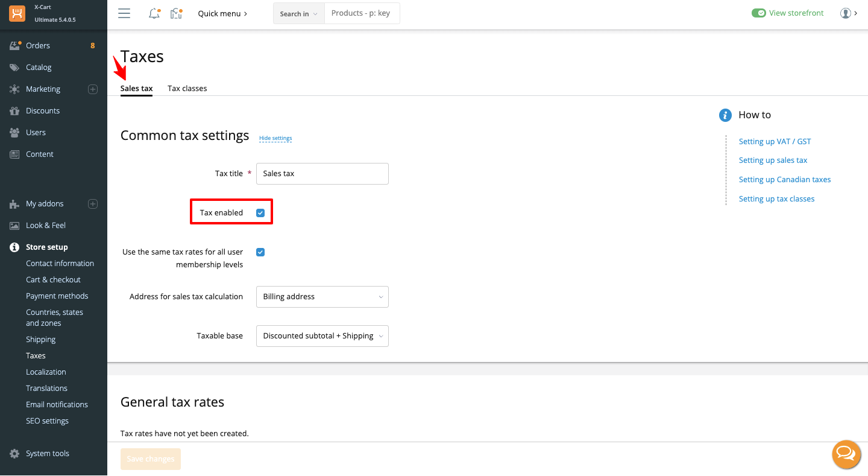
Task: Click the plus icon next to Marketing
Action: (93, 89)
